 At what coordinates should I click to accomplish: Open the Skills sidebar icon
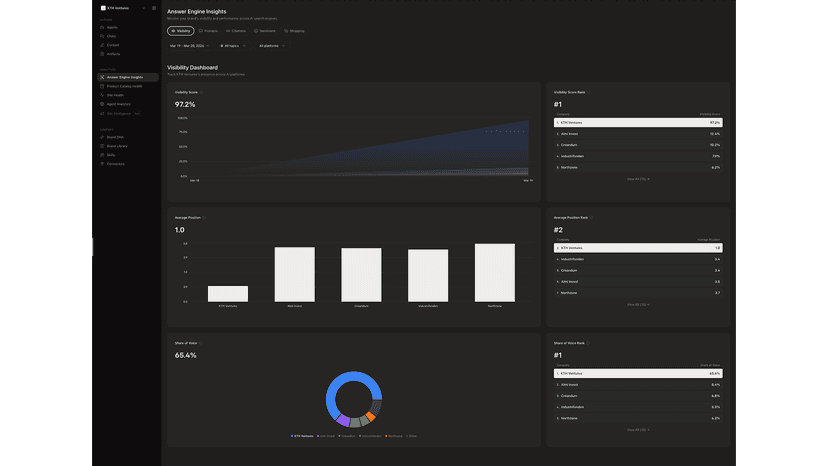pos(102,155)
